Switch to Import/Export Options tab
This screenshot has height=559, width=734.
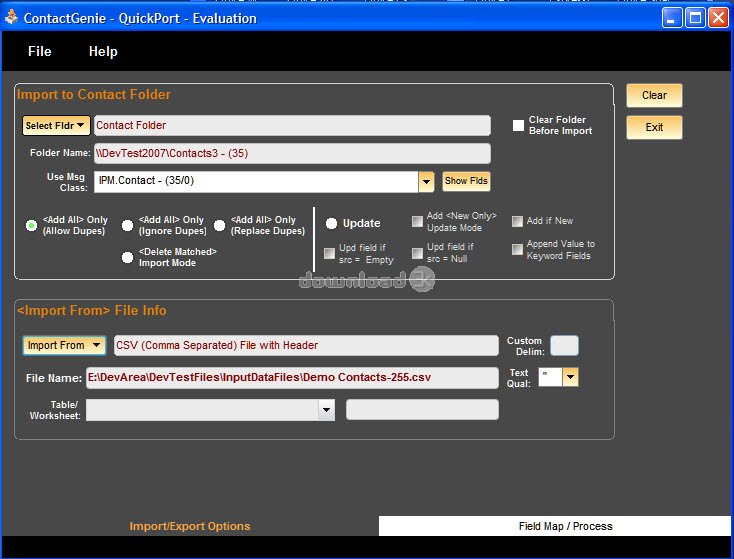(190, 526)
